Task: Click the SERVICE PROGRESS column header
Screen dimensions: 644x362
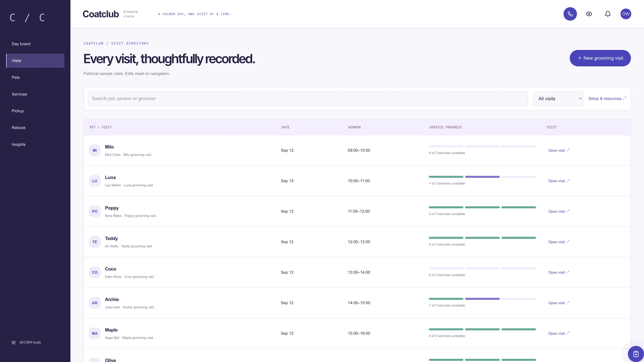Action: (x=445, y=127)
